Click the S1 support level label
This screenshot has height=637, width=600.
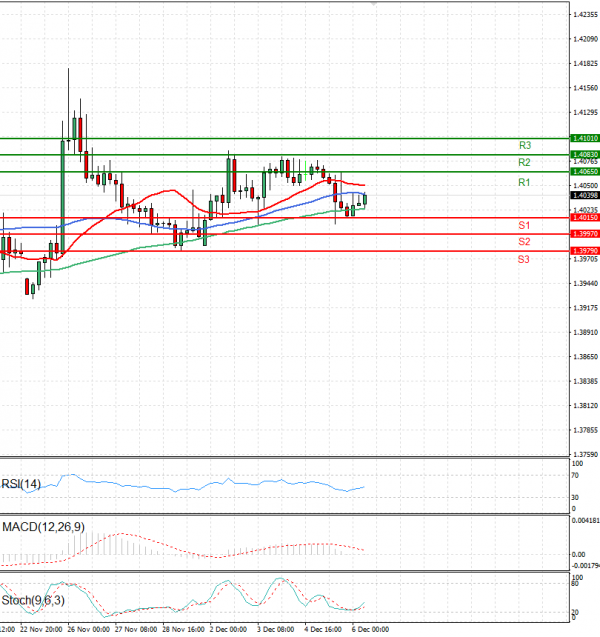point(523,225)
